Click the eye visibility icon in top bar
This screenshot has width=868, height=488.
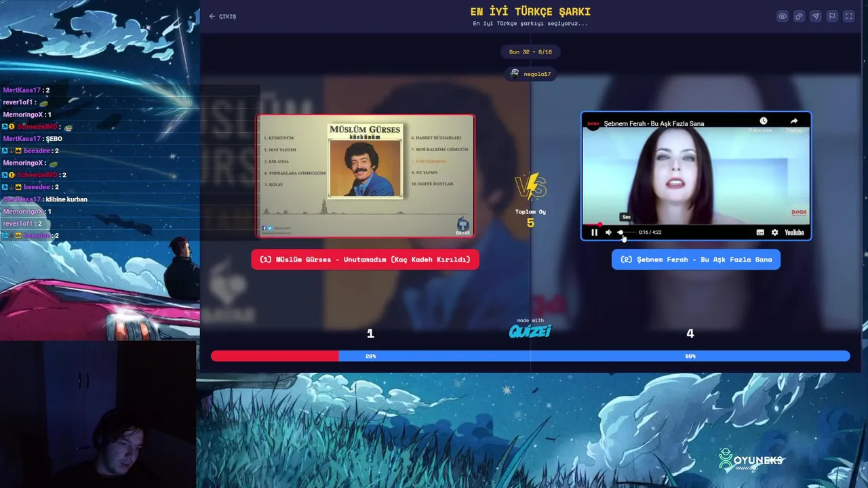tap(783, 16)
